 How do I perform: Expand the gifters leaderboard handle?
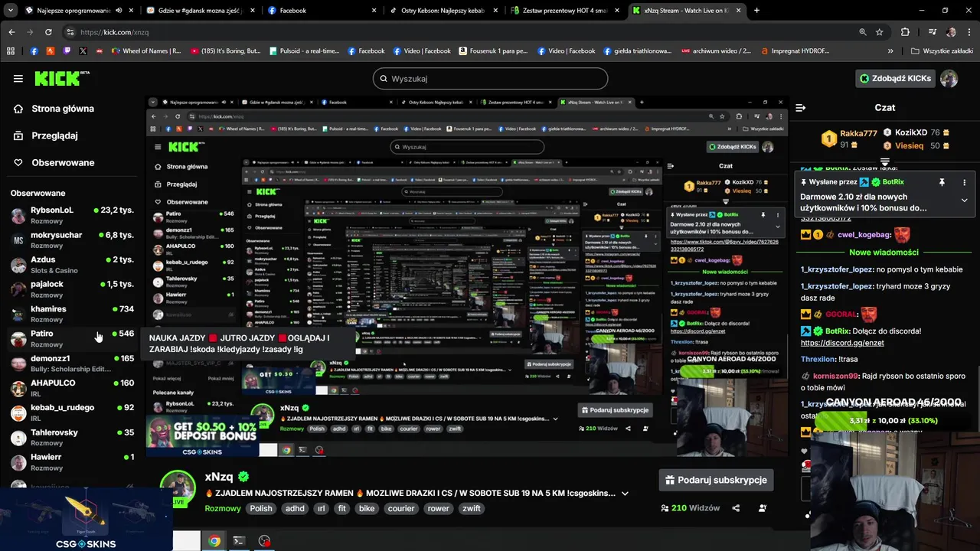coord(885,162)
